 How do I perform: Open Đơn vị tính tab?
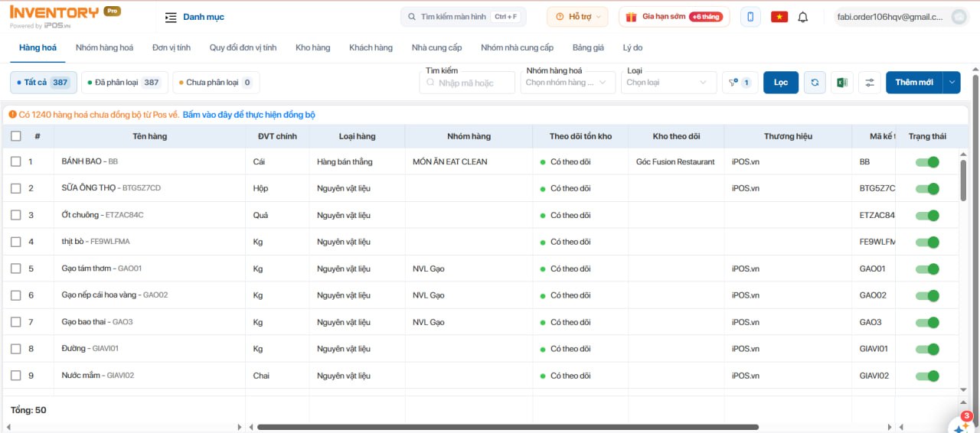[x=171, y=47]
